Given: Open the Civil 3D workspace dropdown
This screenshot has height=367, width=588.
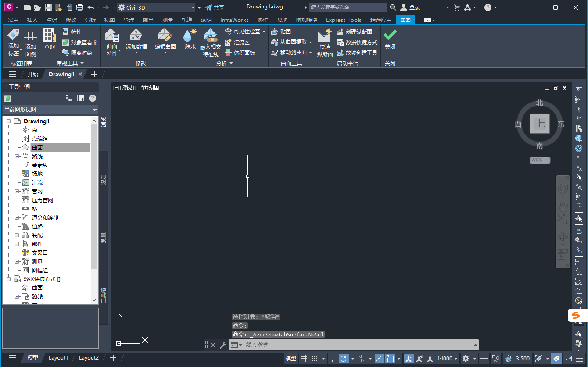Looking at the screenshot, I should [156, 7].
